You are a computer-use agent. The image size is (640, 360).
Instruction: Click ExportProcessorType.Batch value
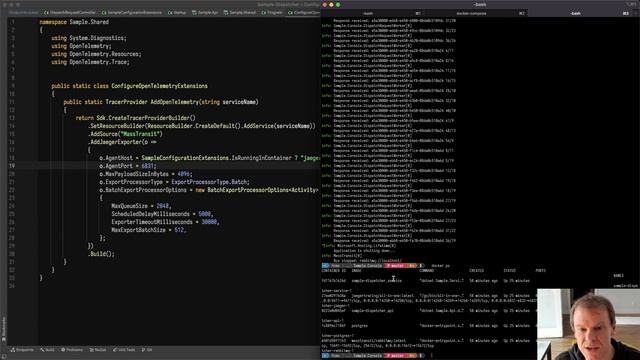click(209, 182)
